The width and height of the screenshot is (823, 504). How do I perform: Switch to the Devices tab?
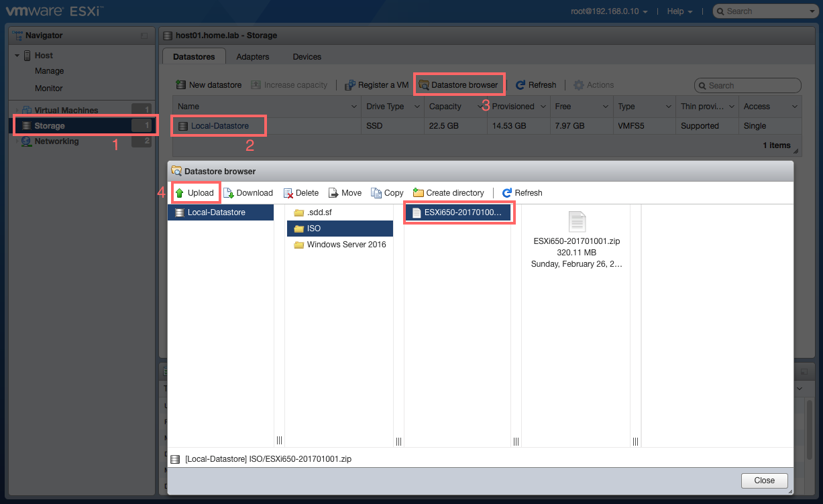[x=307, y=56]
